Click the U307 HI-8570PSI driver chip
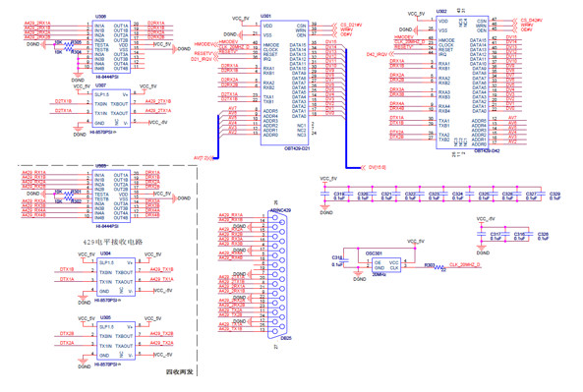583x392 pixels. pos(111,108)
